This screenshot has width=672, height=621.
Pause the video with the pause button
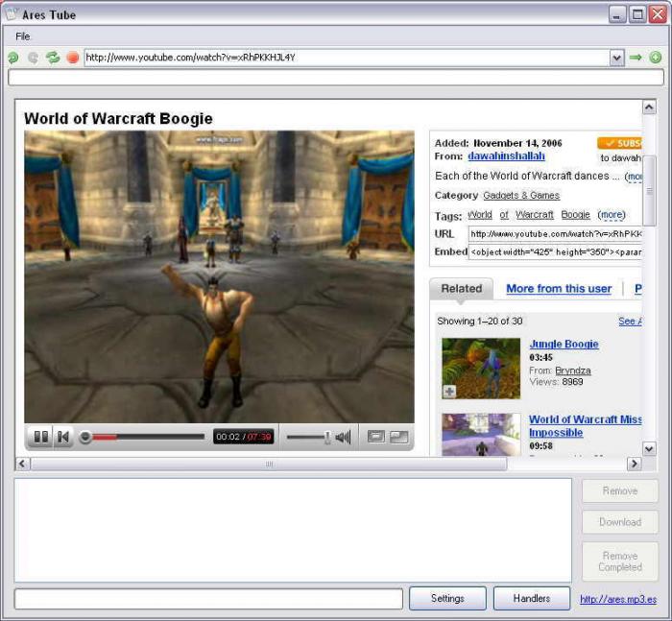pos(40,437)
